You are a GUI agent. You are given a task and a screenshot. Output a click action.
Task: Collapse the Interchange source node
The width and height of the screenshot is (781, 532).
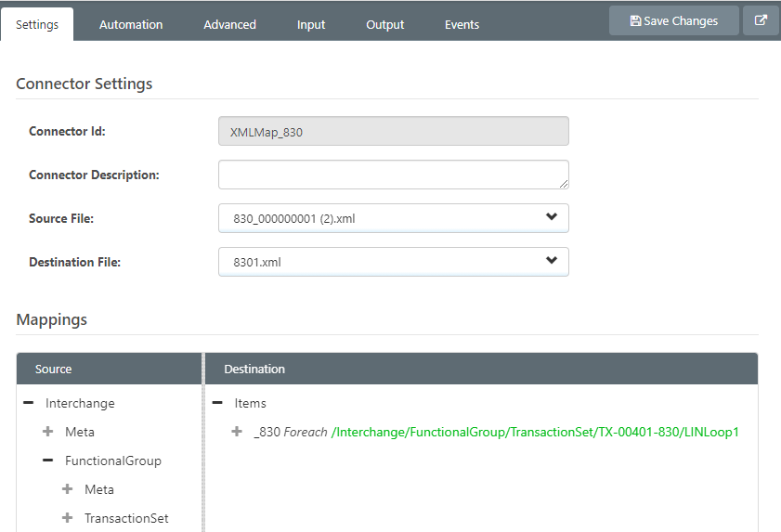pos(29,403)
